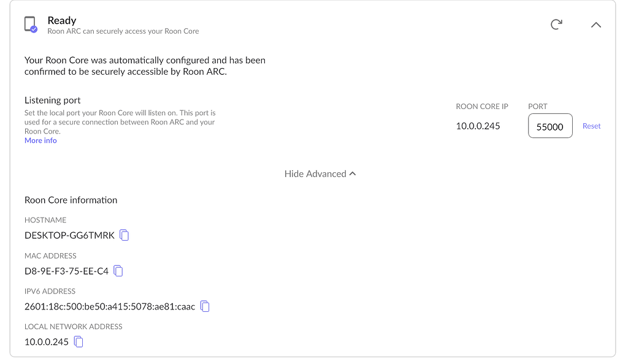Copy the MAC address D8-9E-F3-75-EE-C4

[118, 271]
